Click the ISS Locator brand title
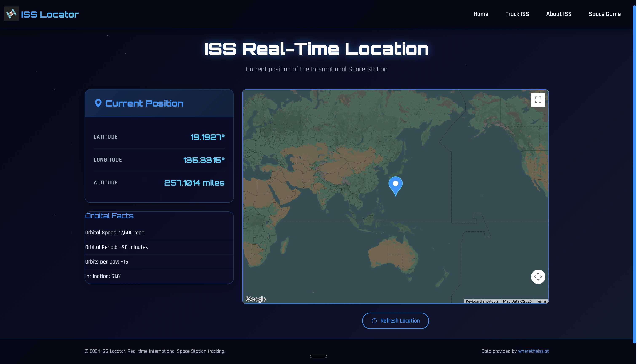This screenshot has height=364, width=637. pyautogui.click(x=50, y=15)
